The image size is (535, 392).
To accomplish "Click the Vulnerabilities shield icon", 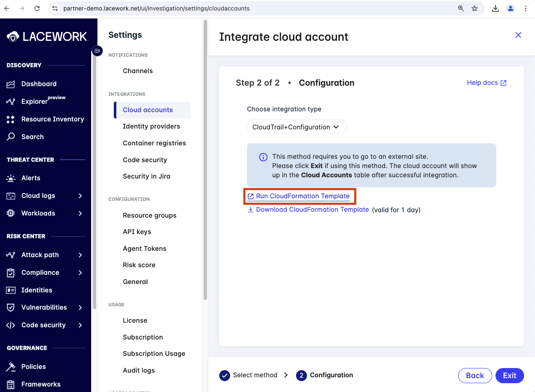I will pyautogui.click(x=11, y=308).
